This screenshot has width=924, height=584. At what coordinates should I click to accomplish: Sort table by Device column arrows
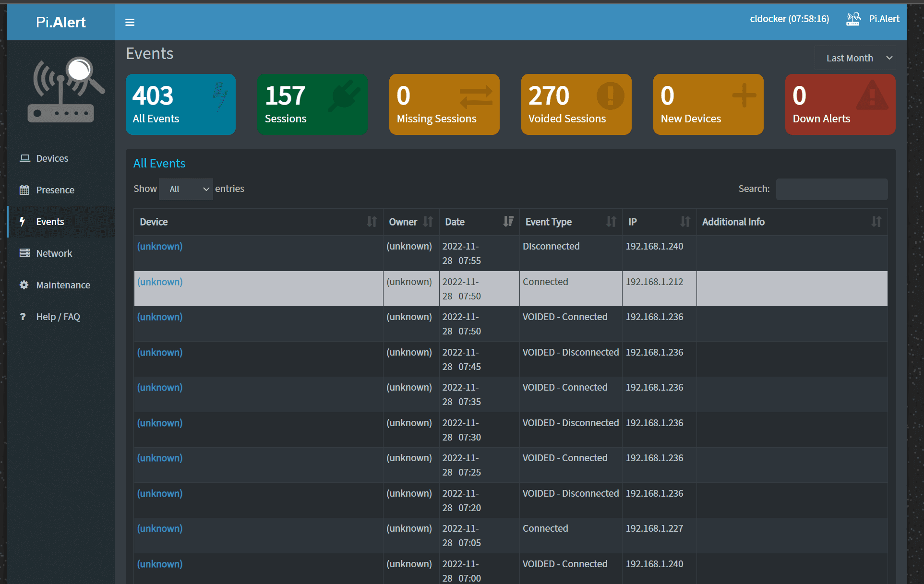(372, 222)
